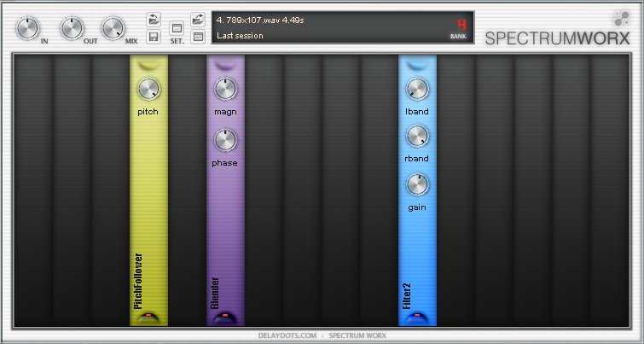
Task: Click the '4. 789x107.wav 4.49s' sample line
Action: pyautogui.click(x=260, y=20)
